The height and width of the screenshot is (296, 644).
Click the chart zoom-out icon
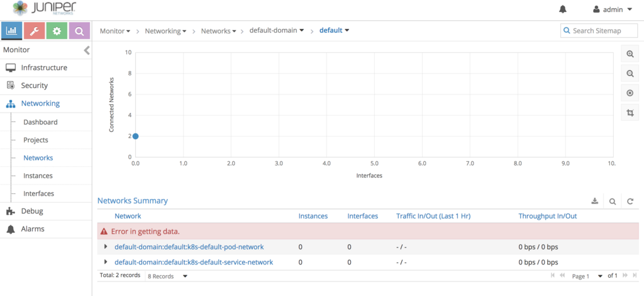[x=630, y=74]
